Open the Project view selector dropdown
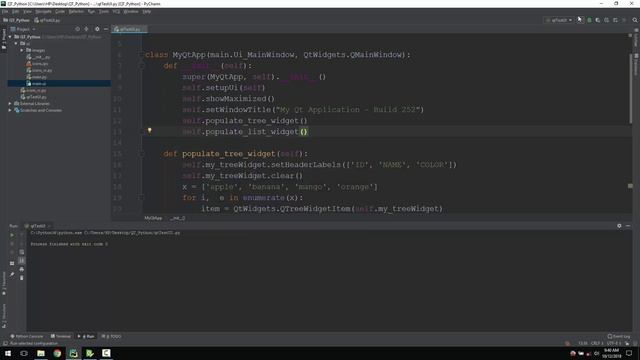This screenshot has width=640, height=360. click(x=23, y=29)
